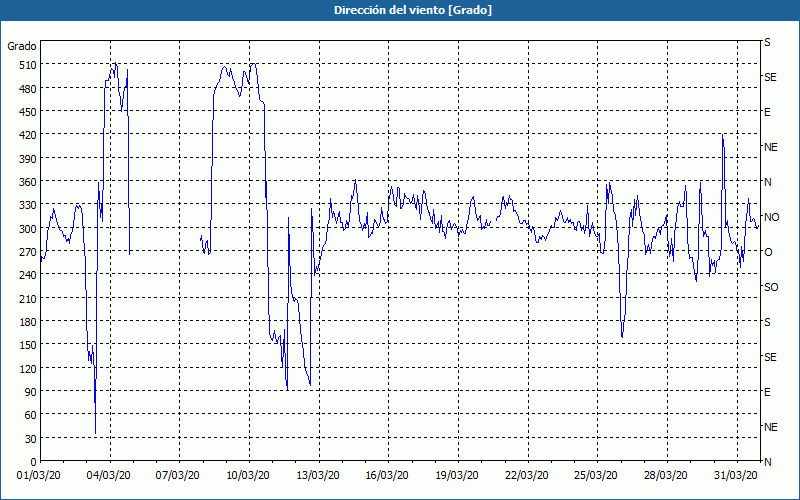Click the 480 degree axis label

click(28, 89)
